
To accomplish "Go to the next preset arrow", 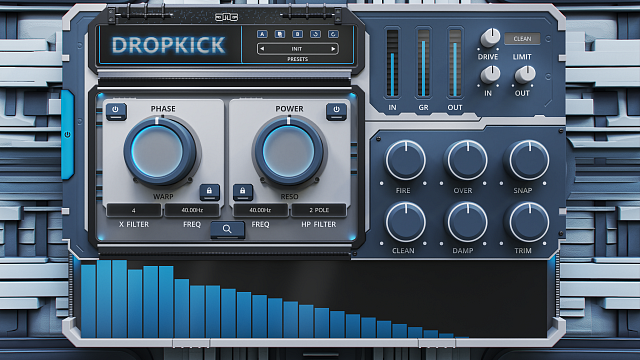I will [x=333, y=49].
